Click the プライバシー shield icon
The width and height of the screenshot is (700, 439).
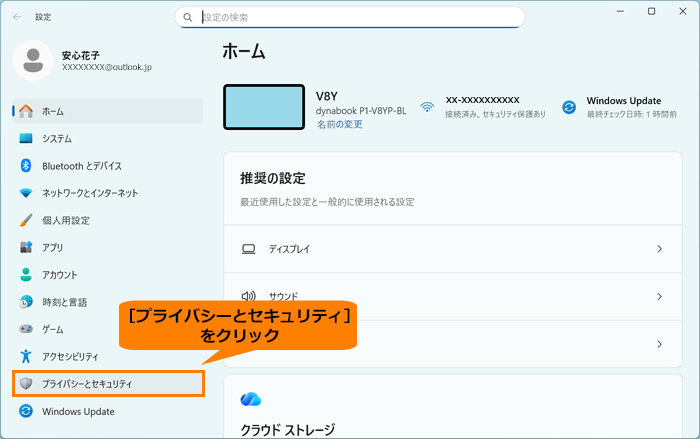pos(26,384)
